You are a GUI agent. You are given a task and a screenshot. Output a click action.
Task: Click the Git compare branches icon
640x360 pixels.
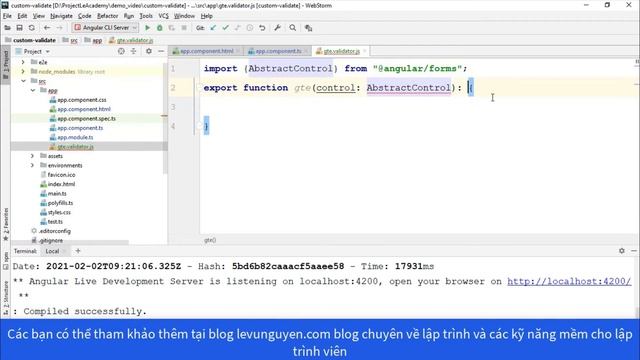238,28
